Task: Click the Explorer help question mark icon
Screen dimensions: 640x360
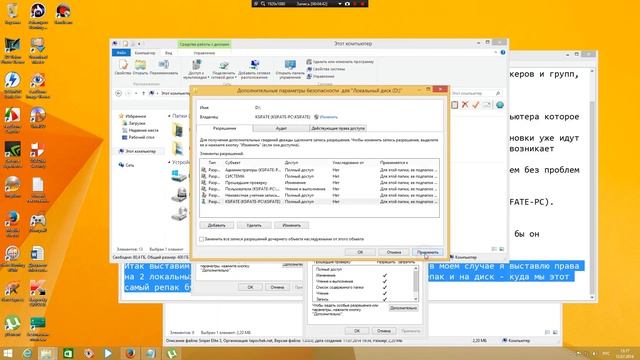Action: [x=503, y=53]
